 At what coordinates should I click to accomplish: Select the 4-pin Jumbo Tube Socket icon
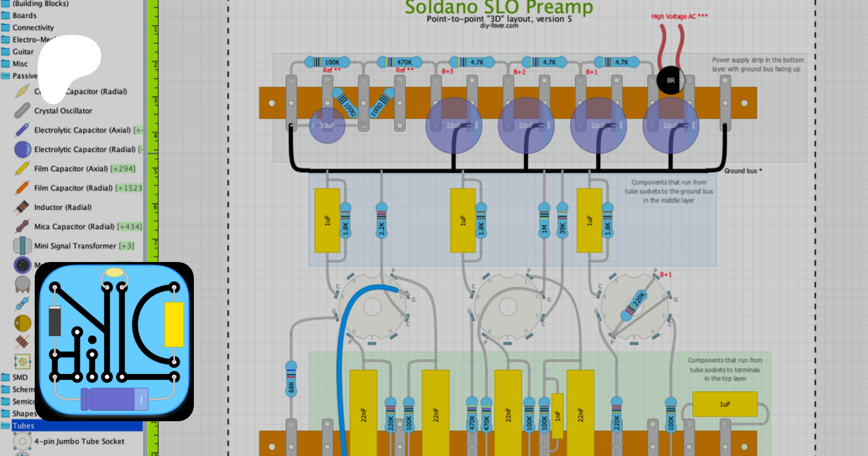pyautogui.click(x=22, y=442)
